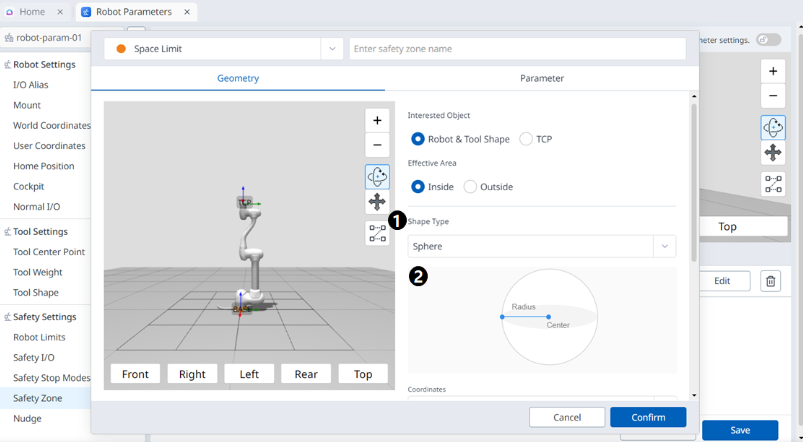Screen dimensions: 803x442
Task: Click the safety zone name input field
Action: coord(517,49)
